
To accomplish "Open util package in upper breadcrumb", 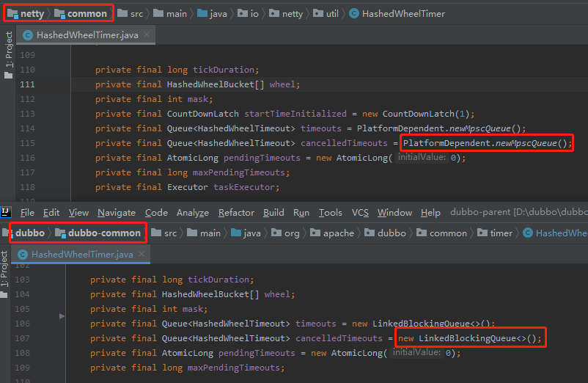I will pyautogui.click(x=326, y=14).
